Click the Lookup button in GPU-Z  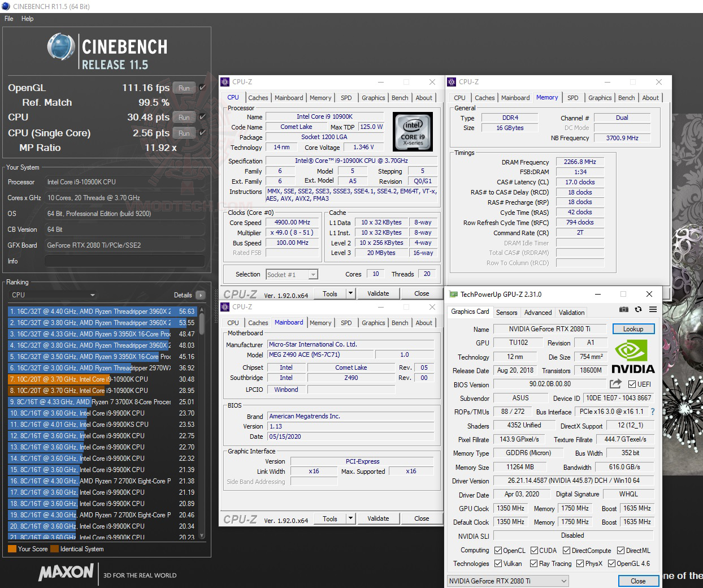(x=633, y=328)
